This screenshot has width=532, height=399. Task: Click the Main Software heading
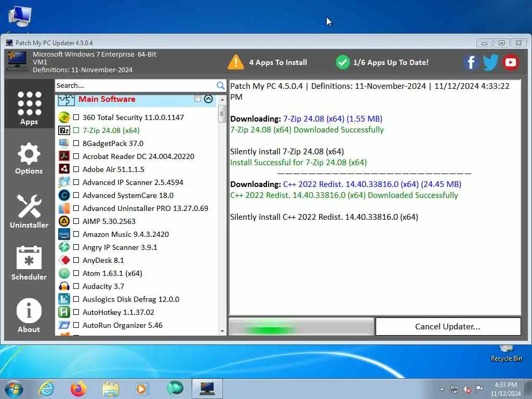coord(107,99)
